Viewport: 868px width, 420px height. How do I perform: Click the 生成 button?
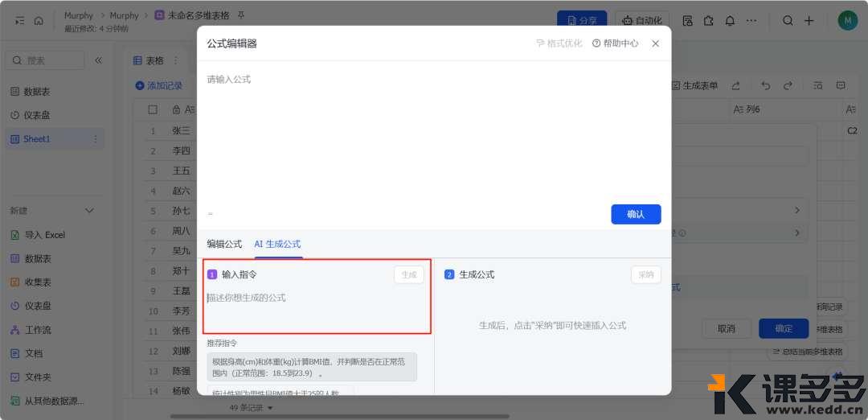(x=409, y=275)
